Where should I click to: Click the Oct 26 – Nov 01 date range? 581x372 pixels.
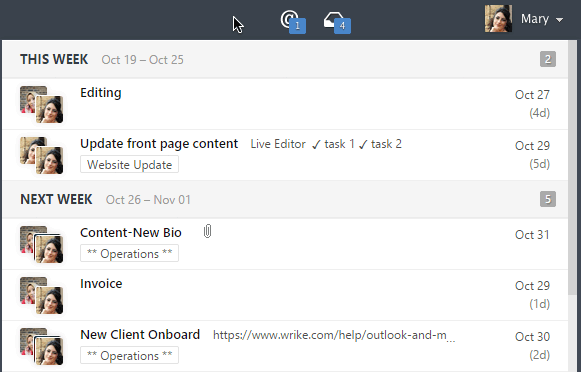(148, 200)
